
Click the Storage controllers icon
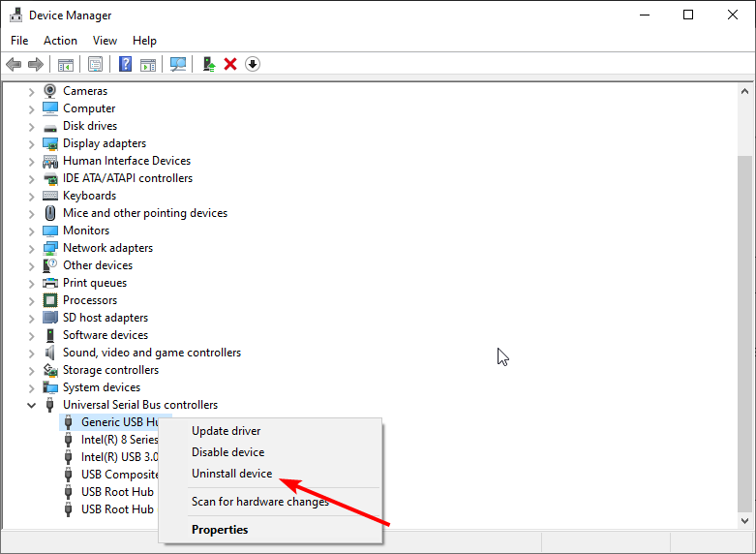point(50,370)
